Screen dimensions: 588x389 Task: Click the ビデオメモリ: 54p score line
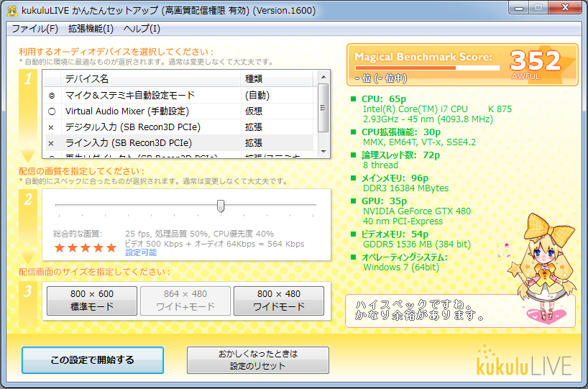[395, 234]
